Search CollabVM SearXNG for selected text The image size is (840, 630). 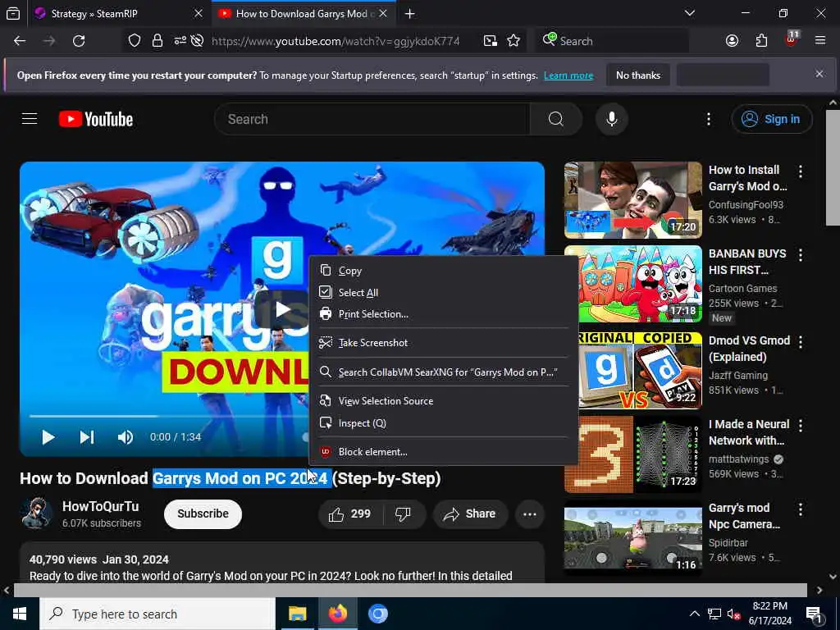pos(444,372)
